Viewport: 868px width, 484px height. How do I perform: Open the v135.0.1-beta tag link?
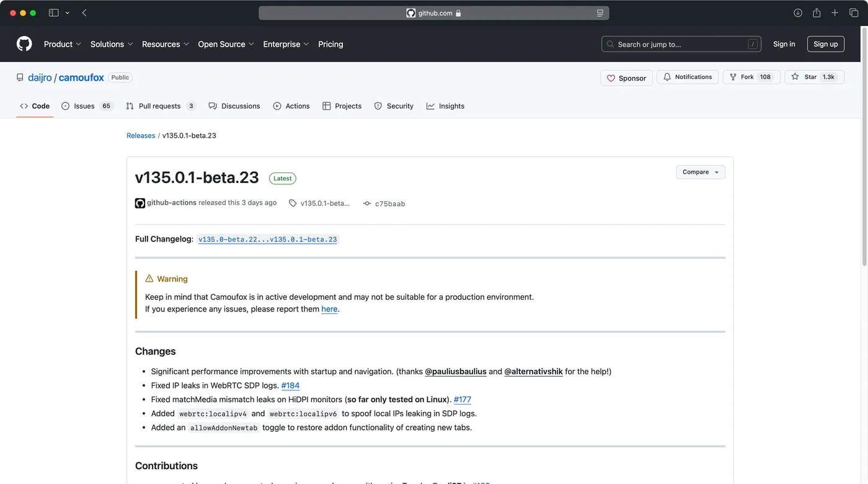(325, 203)
